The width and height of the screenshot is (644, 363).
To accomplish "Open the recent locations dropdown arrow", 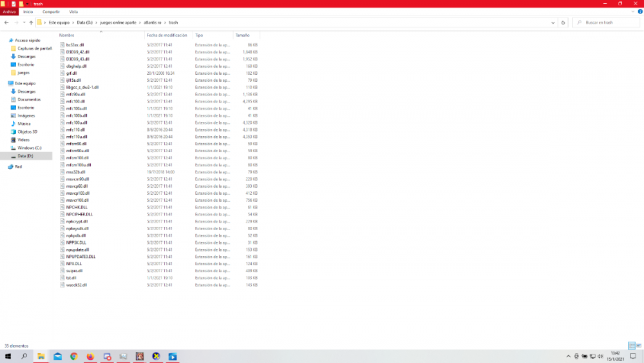I will coord(23,23).
